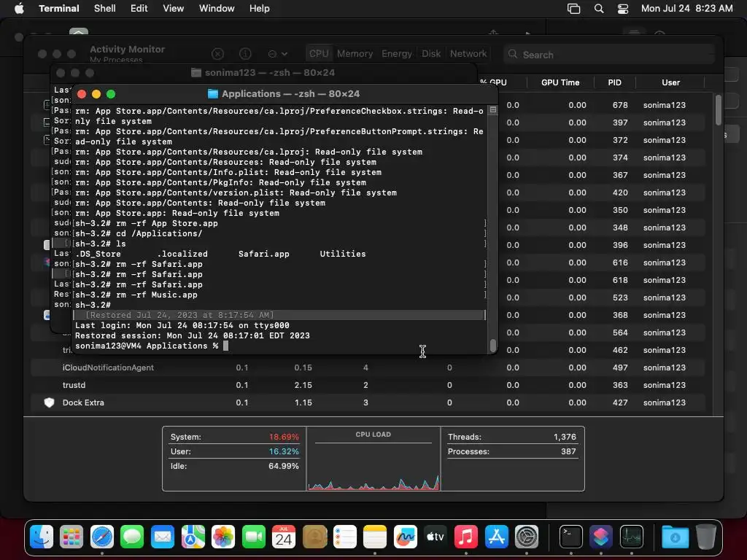This screenshot has width=747, height=560.
Task: Switch Activity Monitor to Network tab
Action: click(x=468, y=54)
